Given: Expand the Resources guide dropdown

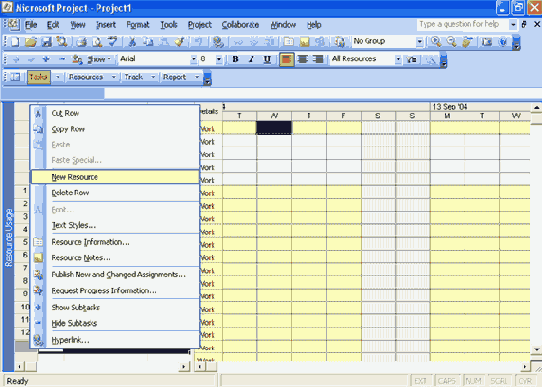Looking at the screenshot, I should coord(113,77).
